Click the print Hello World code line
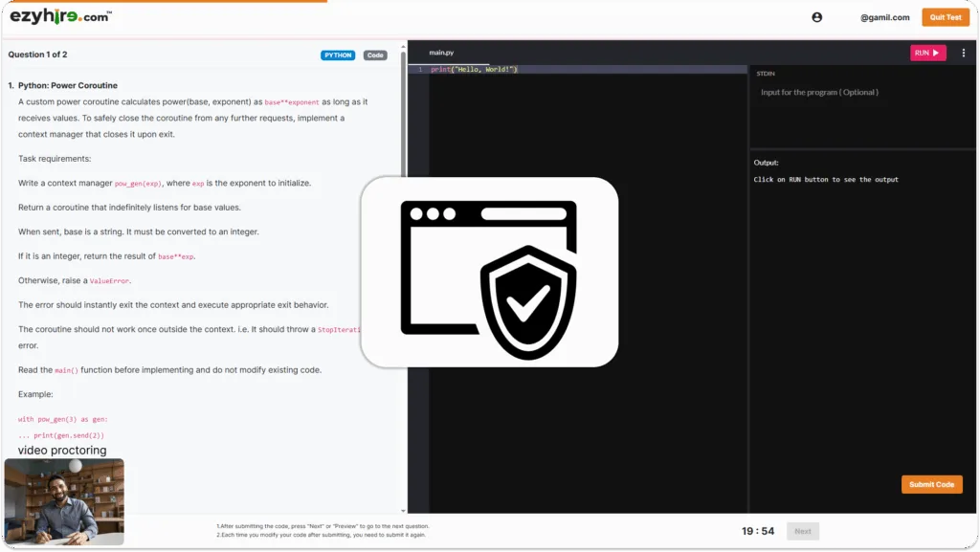This screenshot has width=980, height=552. [474, 70]
